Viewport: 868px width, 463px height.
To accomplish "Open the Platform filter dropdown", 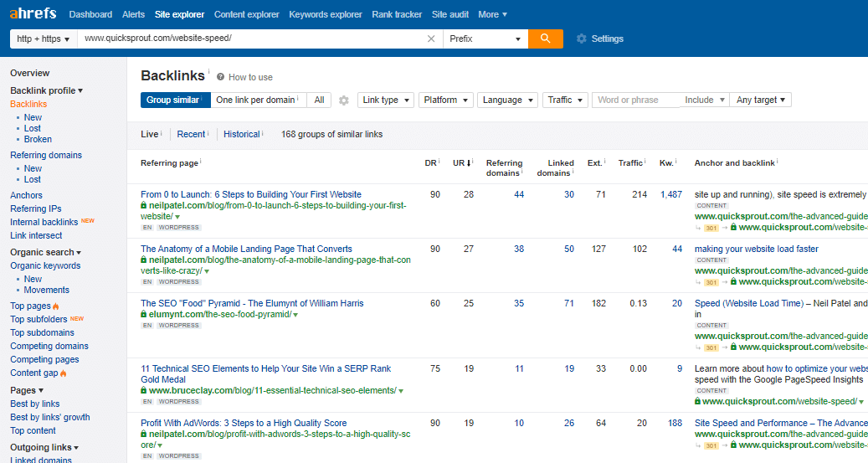I will point(445,100).
